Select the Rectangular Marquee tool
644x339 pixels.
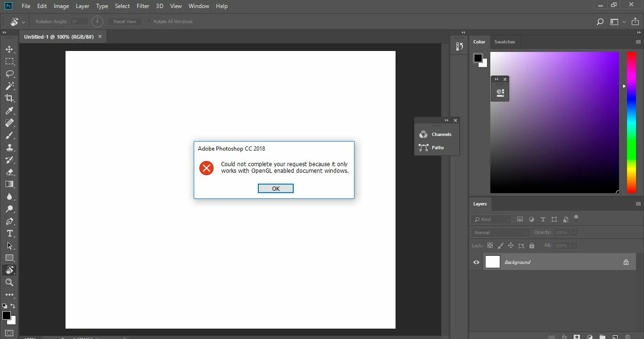[9, 61]
